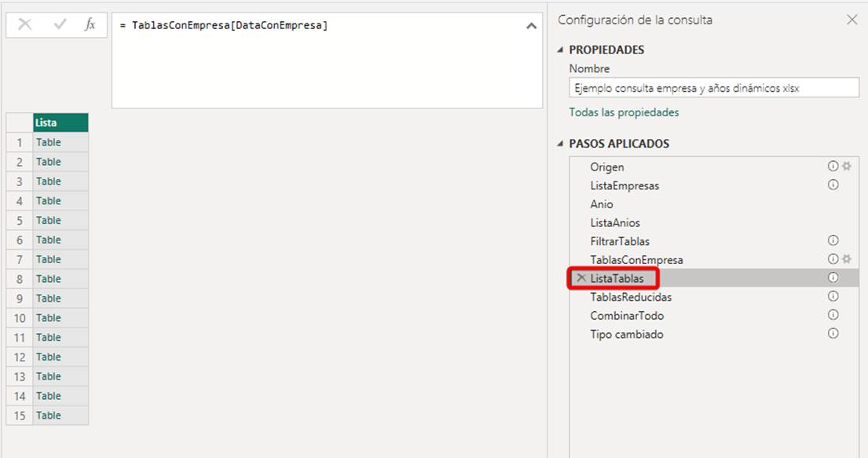Open the Table value in row 8
The width and height of the screenshot is (868, 458).
pyautogui.click(x=49, y=279)
